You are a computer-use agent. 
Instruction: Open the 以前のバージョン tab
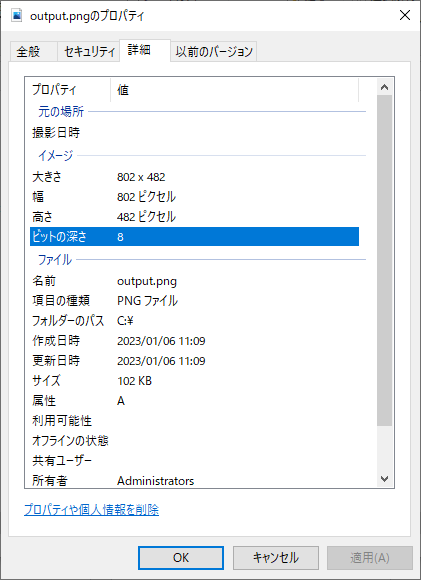(214, 51)
